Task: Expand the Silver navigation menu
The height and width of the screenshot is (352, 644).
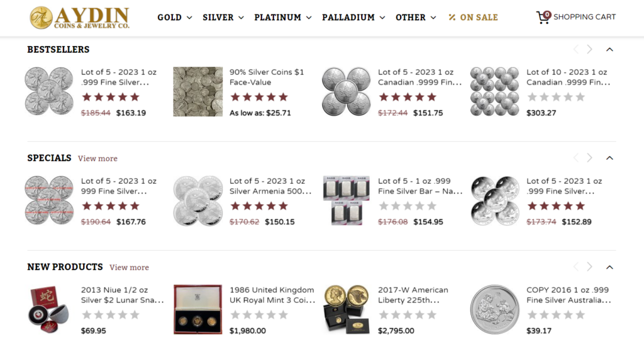Action: [x=223, y=17]
